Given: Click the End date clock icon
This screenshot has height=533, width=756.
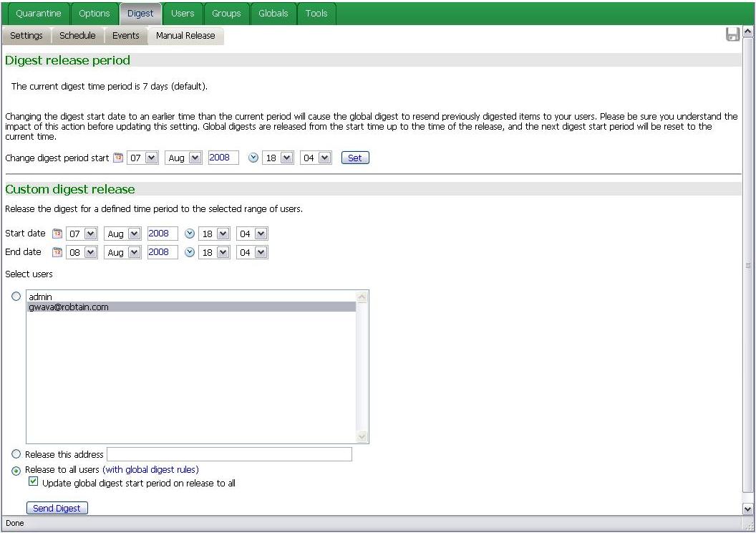Looking at the screenshot, I should click(190, 252).
